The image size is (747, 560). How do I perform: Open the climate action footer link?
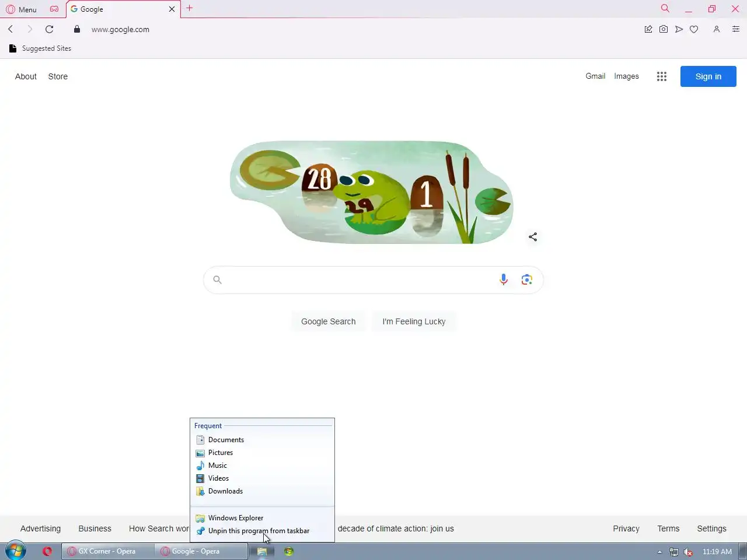tap(396, 528)
